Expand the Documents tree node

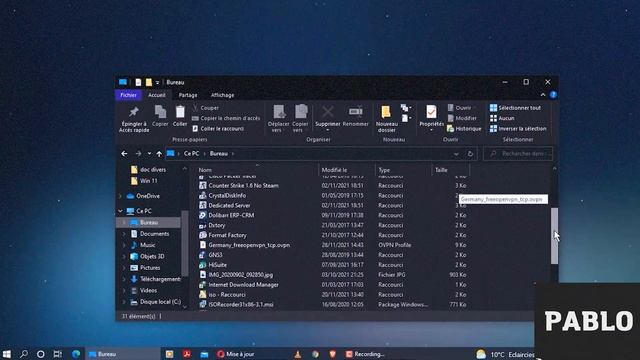[x=124, y=234]
